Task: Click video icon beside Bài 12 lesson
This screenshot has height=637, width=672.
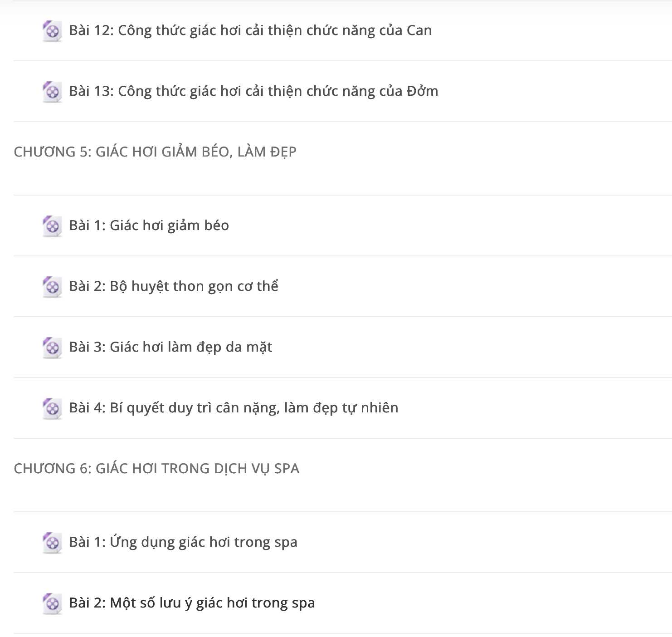Action: pyautogui.click(x=52, y=31)
